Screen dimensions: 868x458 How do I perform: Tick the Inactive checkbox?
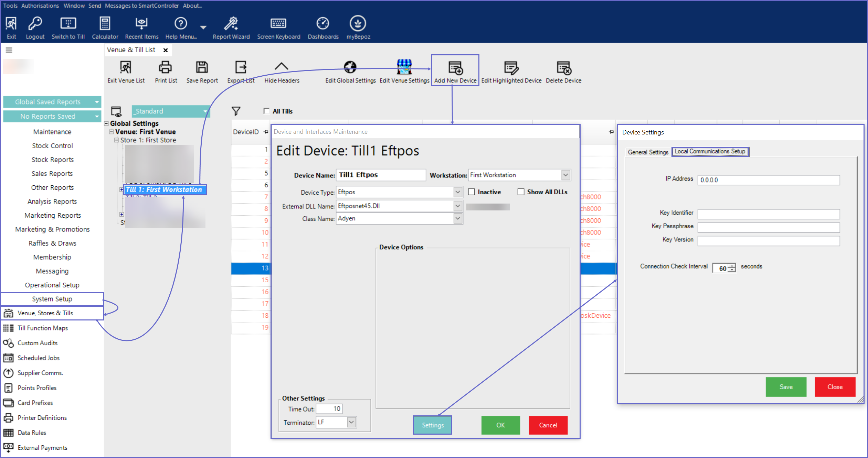click(472, 192)
